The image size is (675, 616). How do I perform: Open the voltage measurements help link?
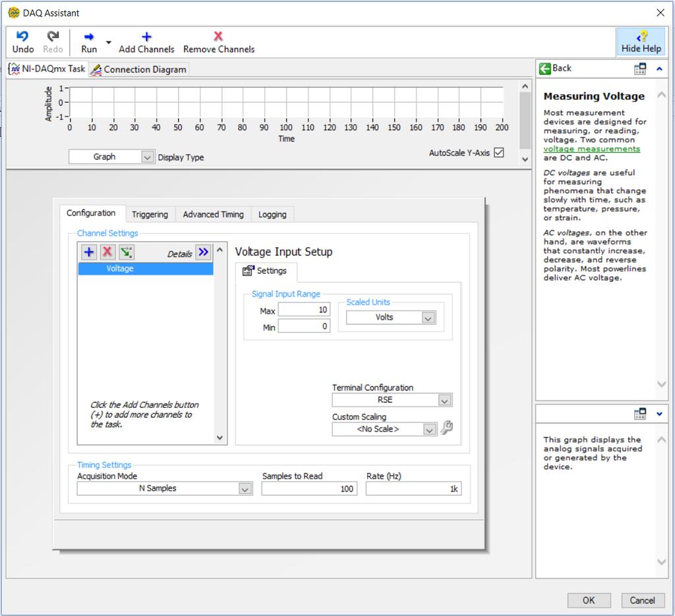(x=591, y=149)
